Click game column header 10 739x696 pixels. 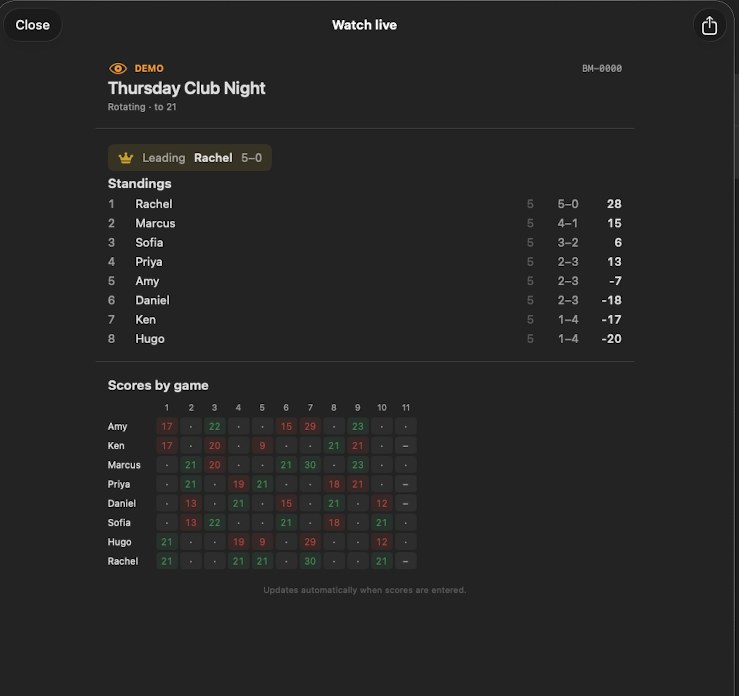[382, 408]
